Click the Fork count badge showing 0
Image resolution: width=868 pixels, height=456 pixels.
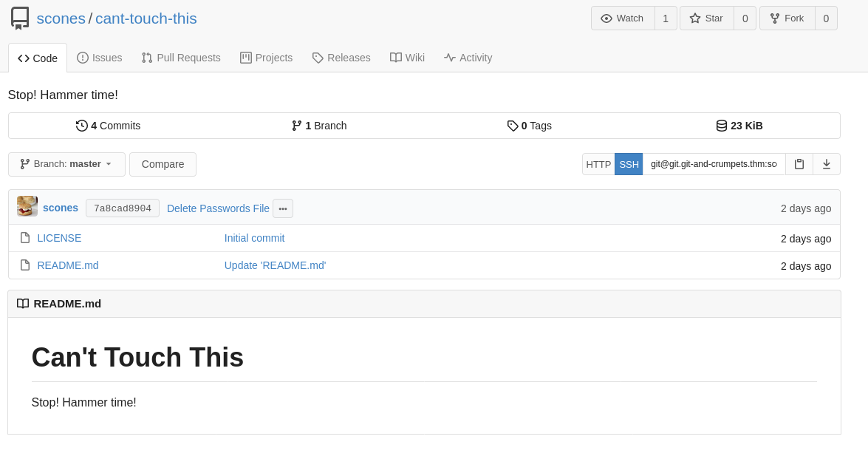point(825,18)
